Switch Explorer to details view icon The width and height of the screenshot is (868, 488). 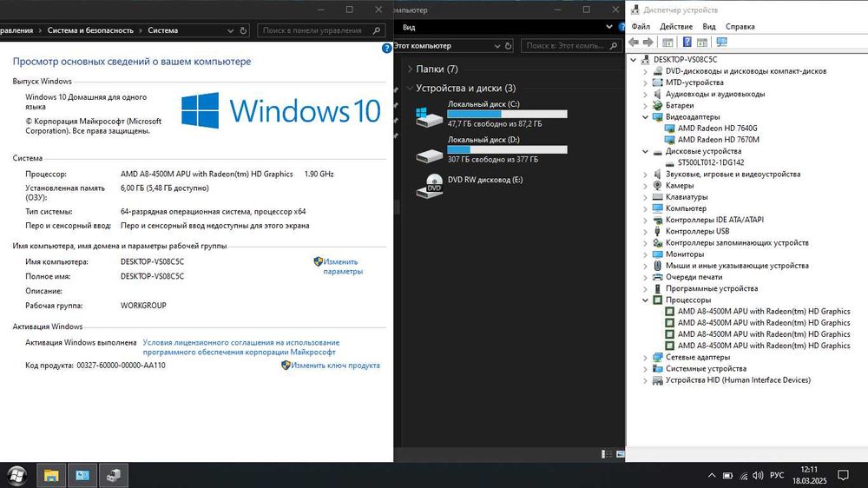click(x=607, y=454)
